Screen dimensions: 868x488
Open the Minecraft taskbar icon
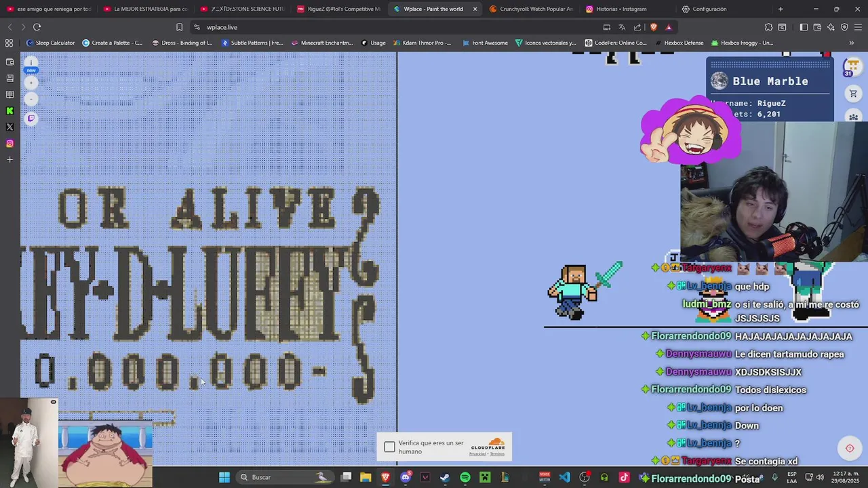point(485,477)
